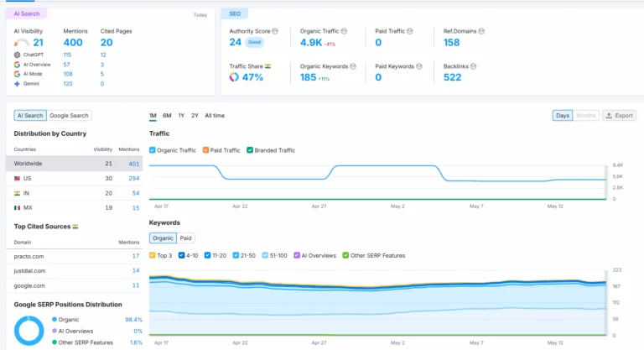Select the All time range

(x=215, y=116)
